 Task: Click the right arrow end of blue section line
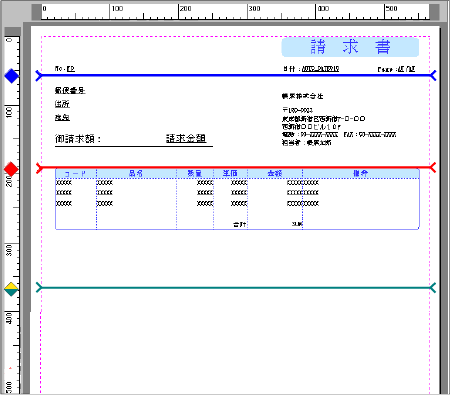click(x=432, y=76)
